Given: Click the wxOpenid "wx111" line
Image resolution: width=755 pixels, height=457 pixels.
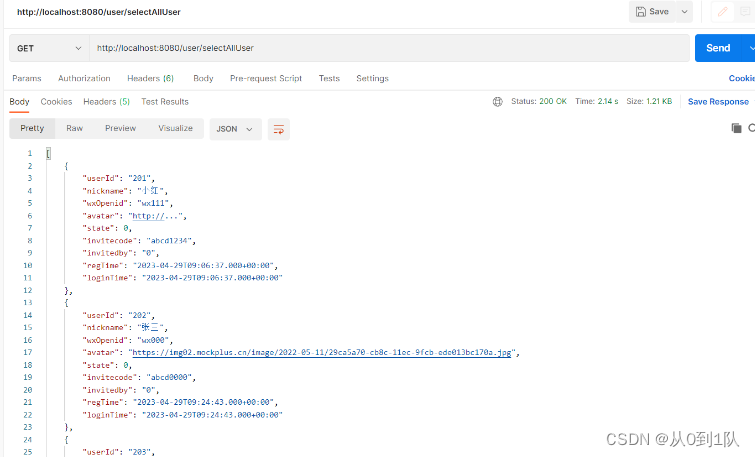Looking at the screenshot, I should click(x=128, y=203).
